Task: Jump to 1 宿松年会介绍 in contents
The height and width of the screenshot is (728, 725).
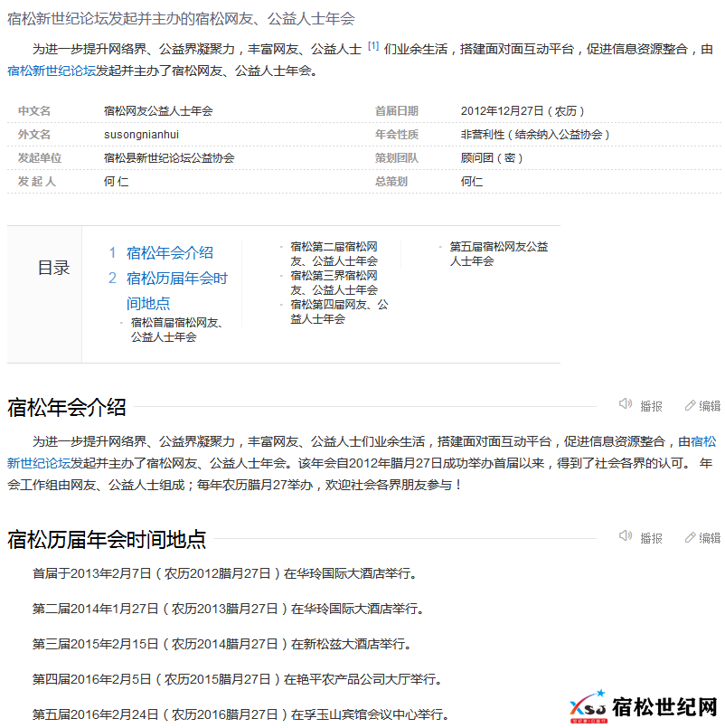Action: pos(161,253)
